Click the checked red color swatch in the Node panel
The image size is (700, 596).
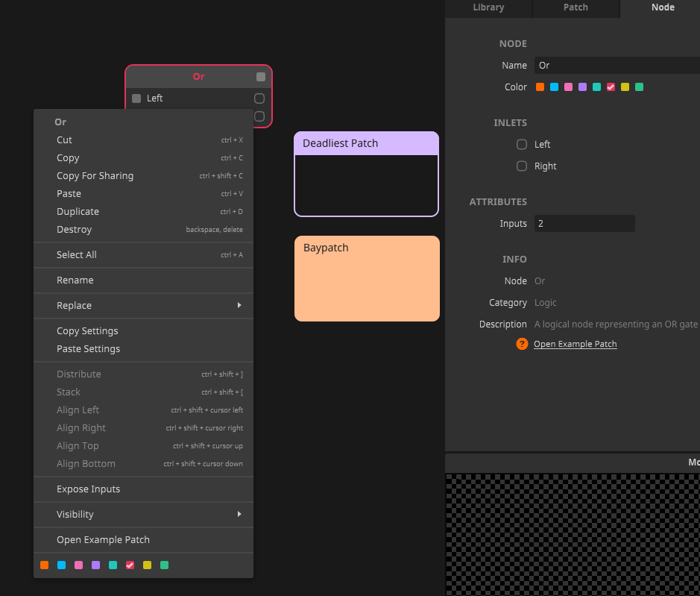coord(611,87)
